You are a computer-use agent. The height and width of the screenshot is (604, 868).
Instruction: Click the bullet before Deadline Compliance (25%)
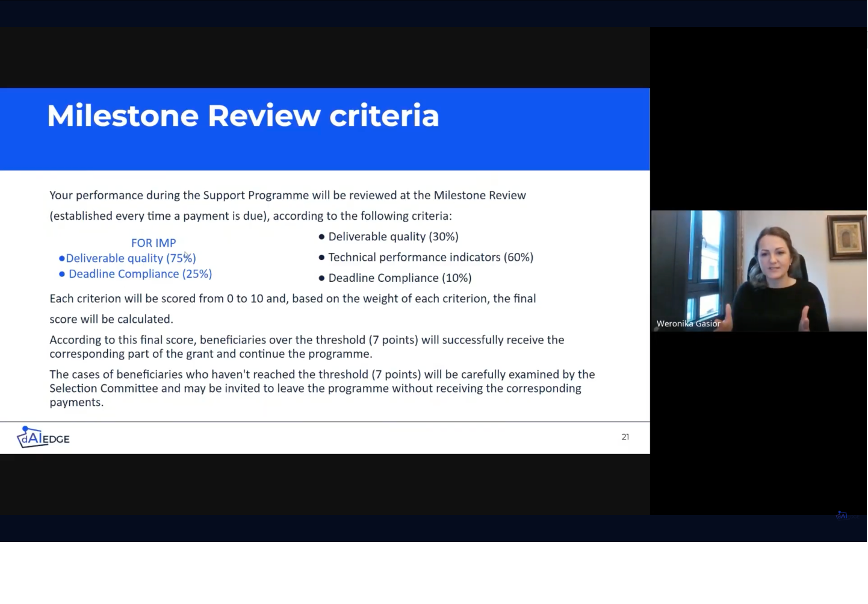62,274
